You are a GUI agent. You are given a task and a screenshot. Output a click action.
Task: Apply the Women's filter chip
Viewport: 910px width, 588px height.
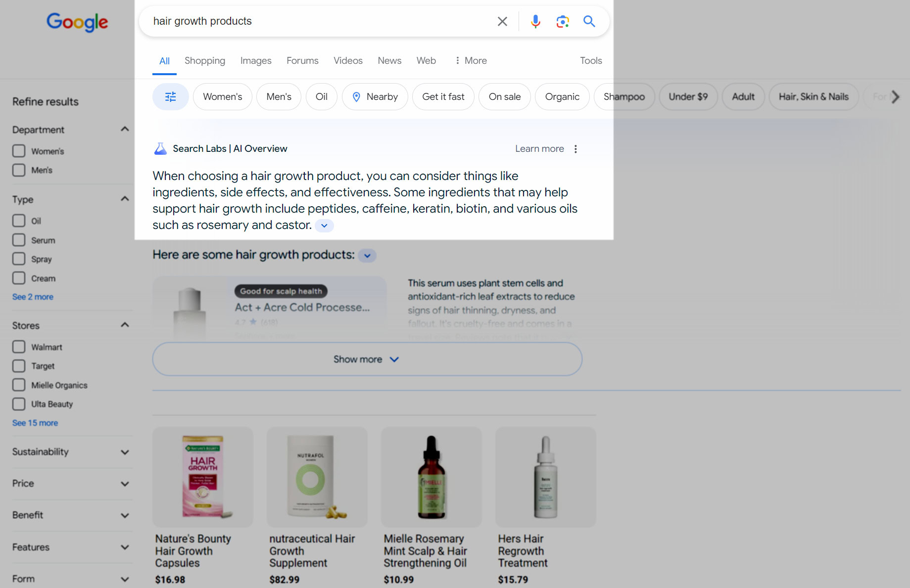(223, 97)
